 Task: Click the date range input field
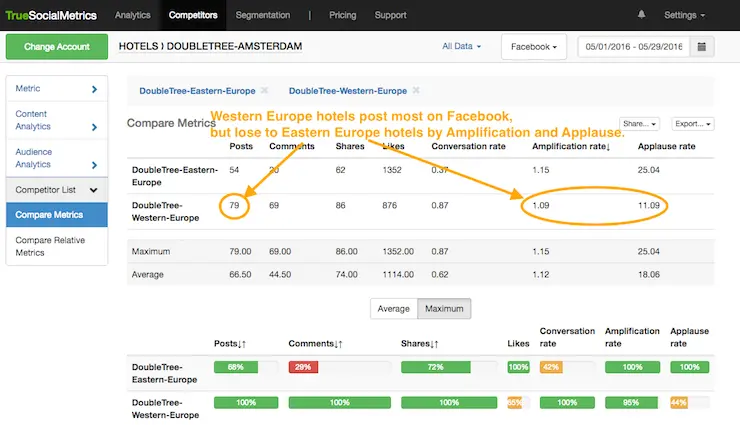(633, 47)
